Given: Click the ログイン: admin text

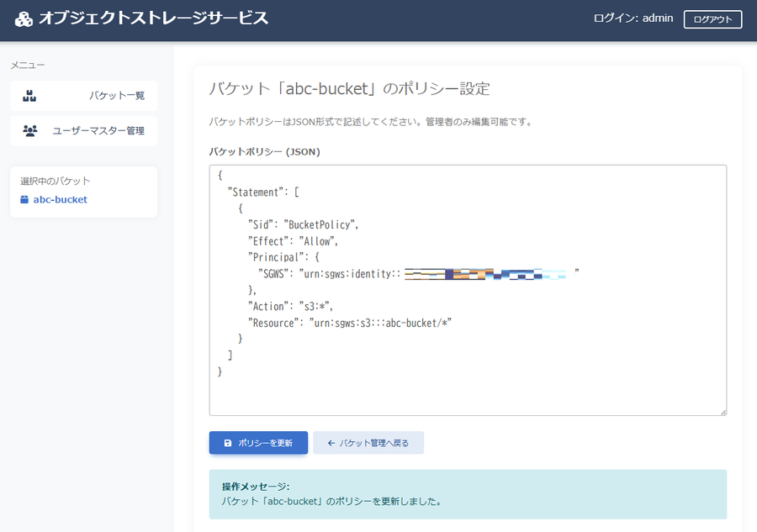Looking at the screenshot, I should (633, 18).
